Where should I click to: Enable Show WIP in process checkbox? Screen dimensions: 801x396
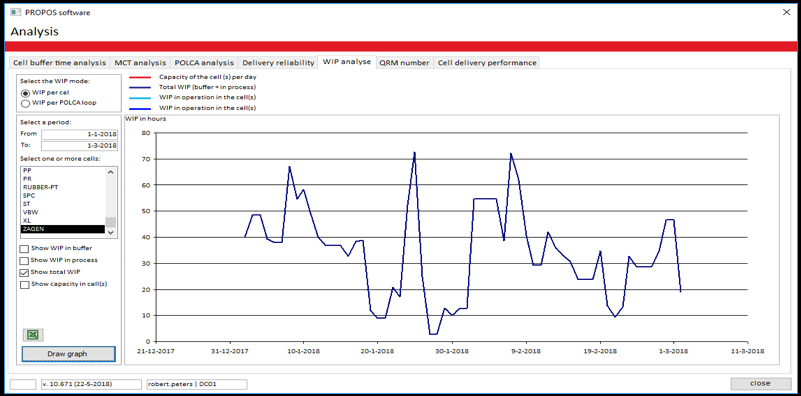(24, 260)
